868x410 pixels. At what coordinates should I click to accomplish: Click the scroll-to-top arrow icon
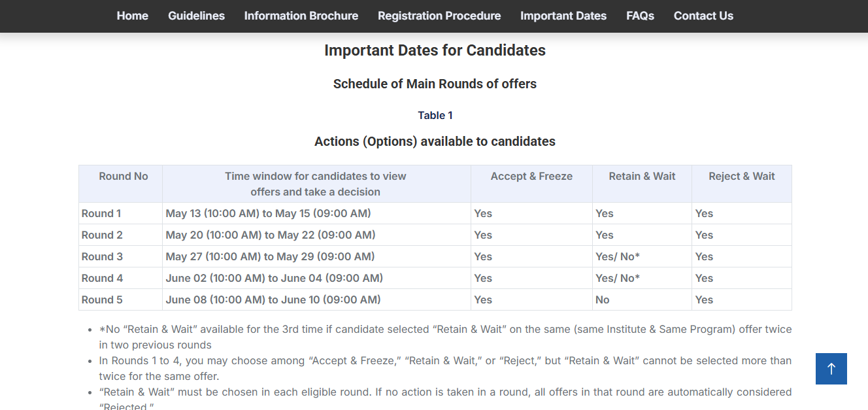(x=831, y=369)
